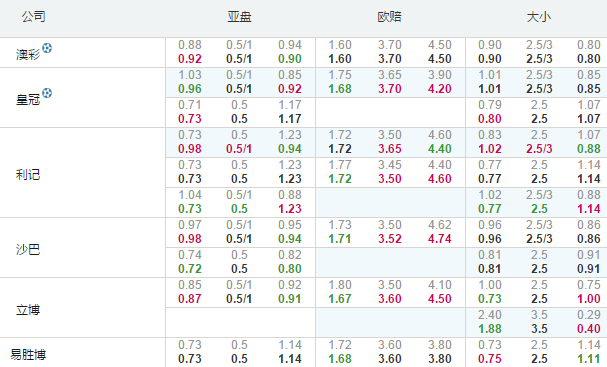Select the red 0.75 in 易胜博 row
Image resolution: width=607 pixels, height=367 pixels.
coord(490,359)
